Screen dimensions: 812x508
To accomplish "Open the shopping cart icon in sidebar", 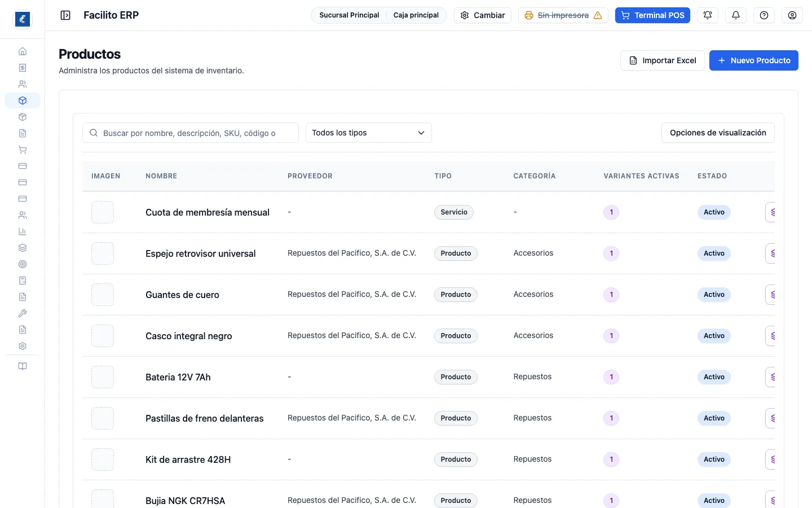I will (23, 150).
